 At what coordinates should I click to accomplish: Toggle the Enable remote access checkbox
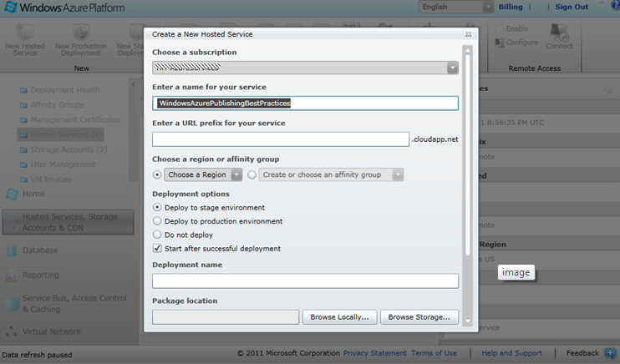500,29
